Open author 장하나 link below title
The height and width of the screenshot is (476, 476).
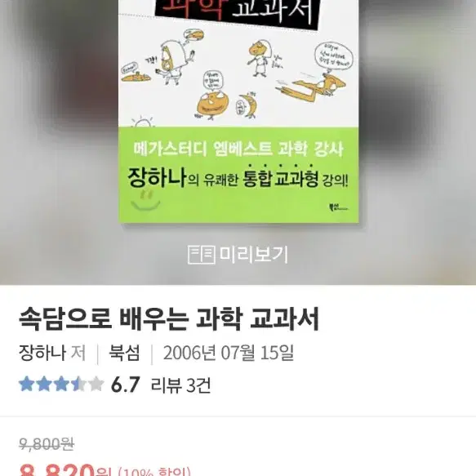click(x=42, y=353)
